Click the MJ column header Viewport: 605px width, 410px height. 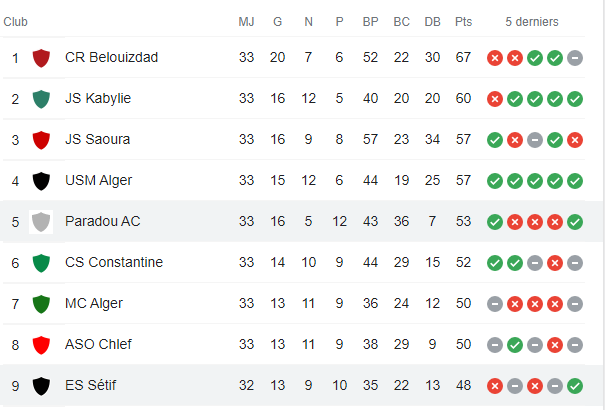(x=246, y=22)
